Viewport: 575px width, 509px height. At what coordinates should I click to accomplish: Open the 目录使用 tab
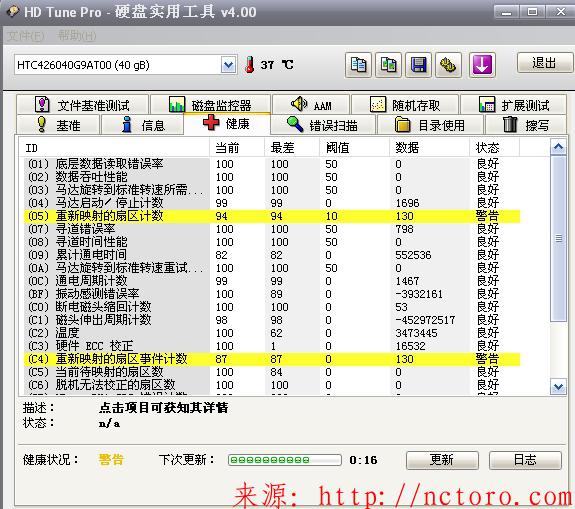tap(430, 125)
